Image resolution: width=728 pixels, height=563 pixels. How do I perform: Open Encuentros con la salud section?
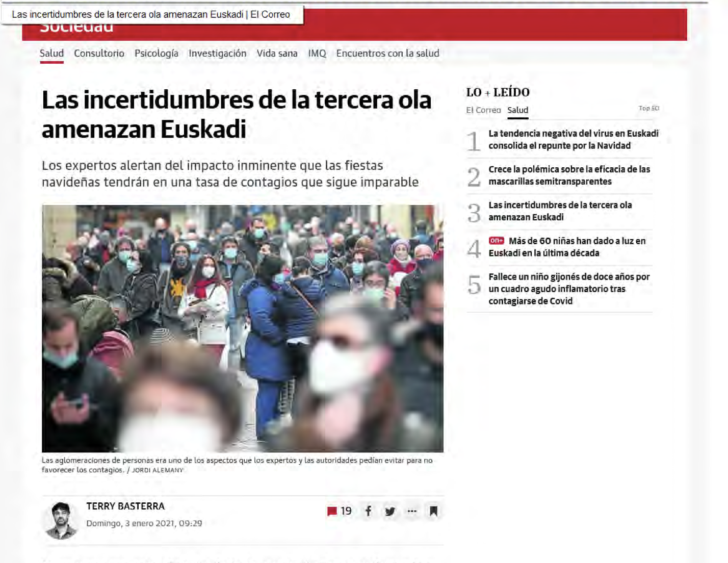coord(387,54)
